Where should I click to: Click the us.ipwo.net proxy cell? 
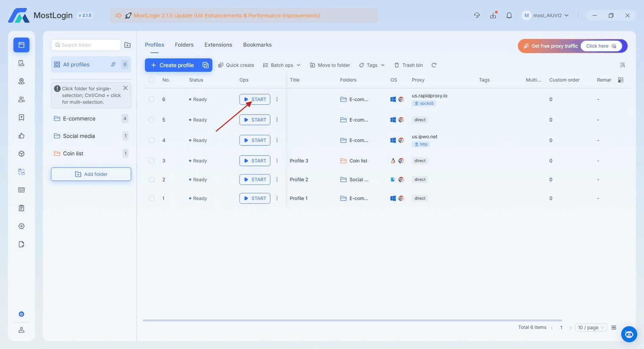(425, 140)
